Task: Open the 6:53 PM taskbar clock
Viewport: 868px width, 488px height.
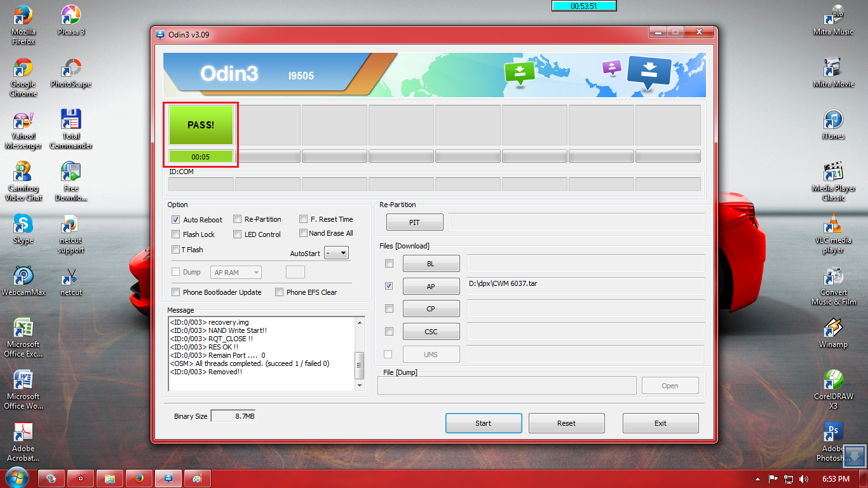Action: [x=835, y=478]
